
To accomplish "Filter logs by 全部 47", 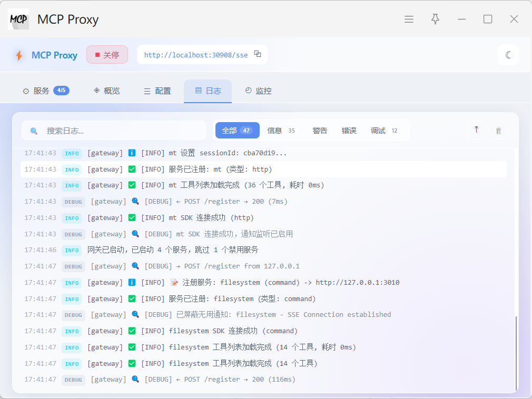I will coord(237,131).
